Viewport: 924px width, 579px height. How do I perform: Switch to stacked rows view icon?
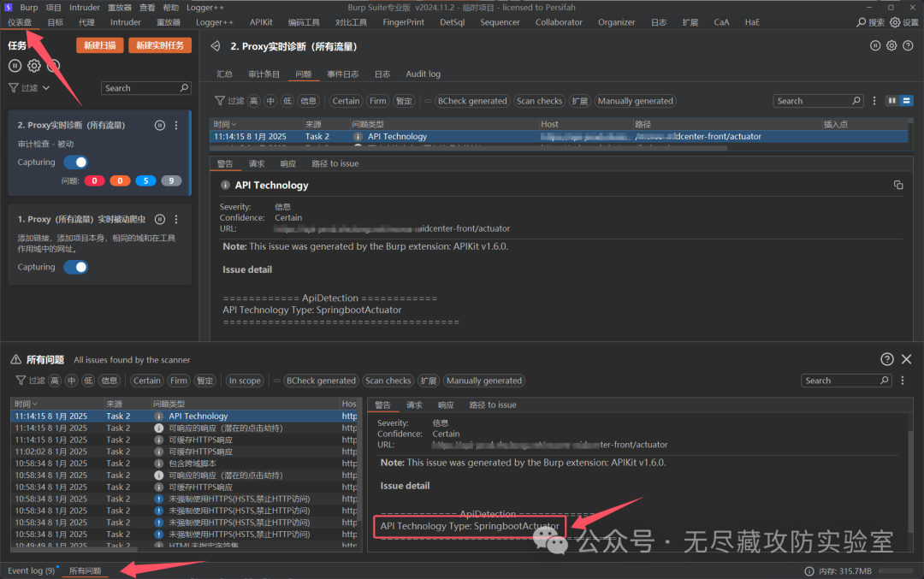(x=906, y=101)
